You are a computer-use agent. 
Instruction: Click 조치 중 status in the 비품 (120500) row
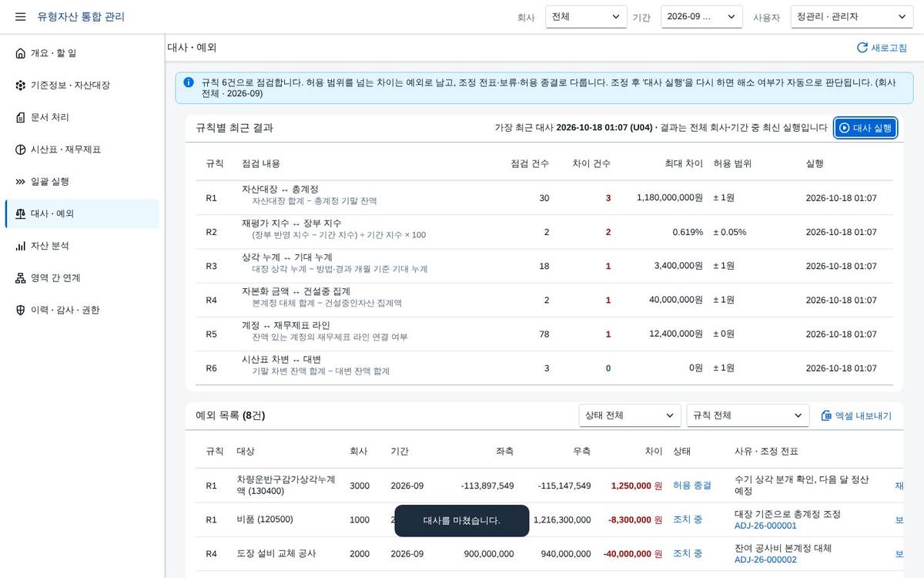688,519
